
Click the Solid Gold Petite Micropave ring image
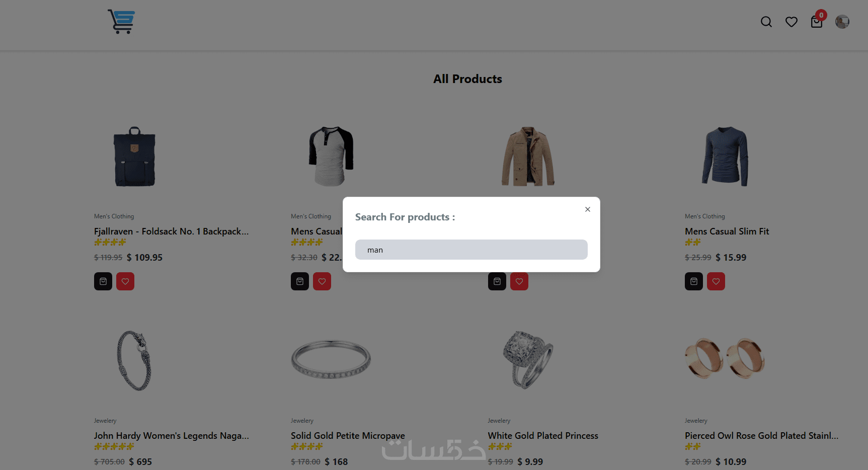point(331,359)
